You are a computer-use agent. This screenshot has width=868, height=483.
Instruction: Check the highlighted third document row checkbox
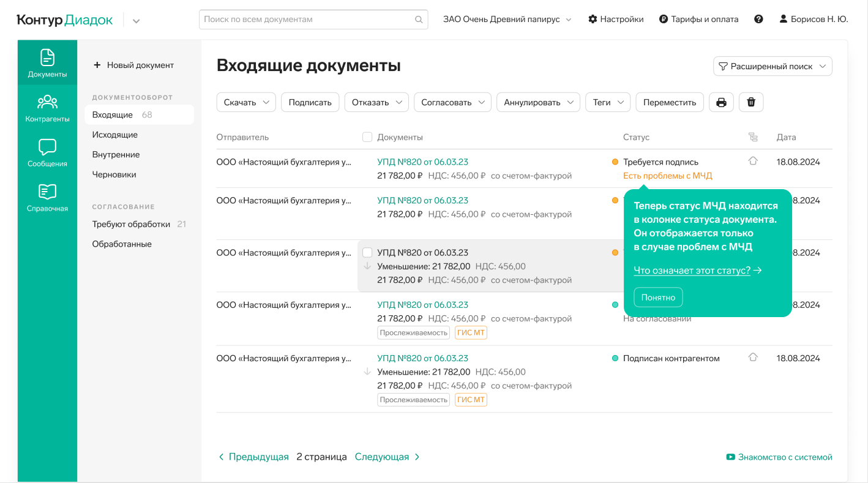click(x=367, y=252)
